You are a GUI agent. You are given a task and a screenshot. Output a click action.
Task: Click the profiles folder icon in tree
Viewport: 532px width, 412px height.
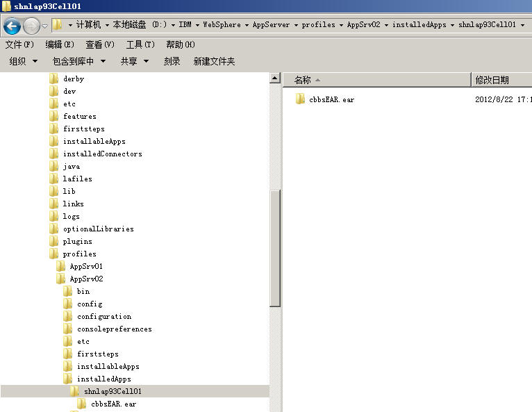click(x=53, y=254)
